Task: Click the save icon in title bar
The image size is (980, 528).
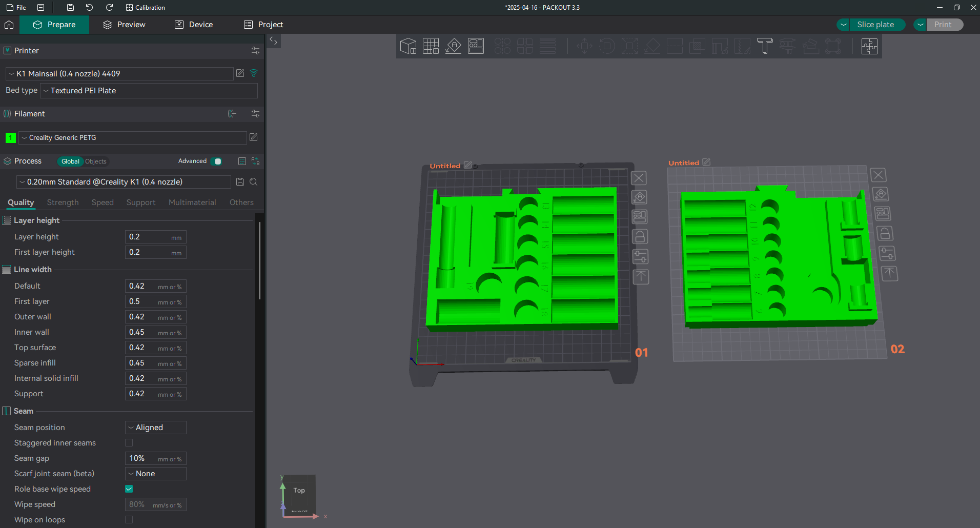Action: pos(70,7)
